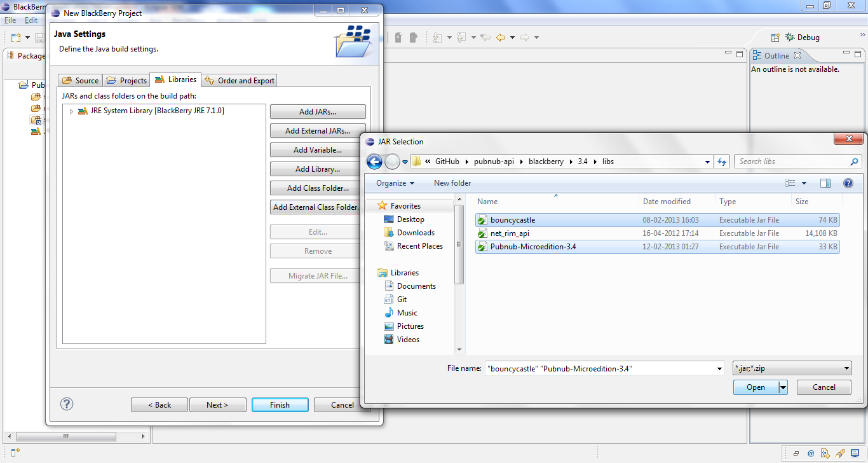Click the Favorites star in the sidebar
The image size is (868, 463).
pyautogui.click(x=382, y=205)
